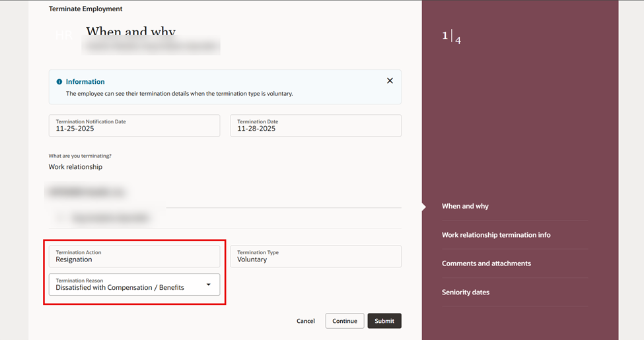
Task: Cancel the termination process
Action: (x=306, y=321)
